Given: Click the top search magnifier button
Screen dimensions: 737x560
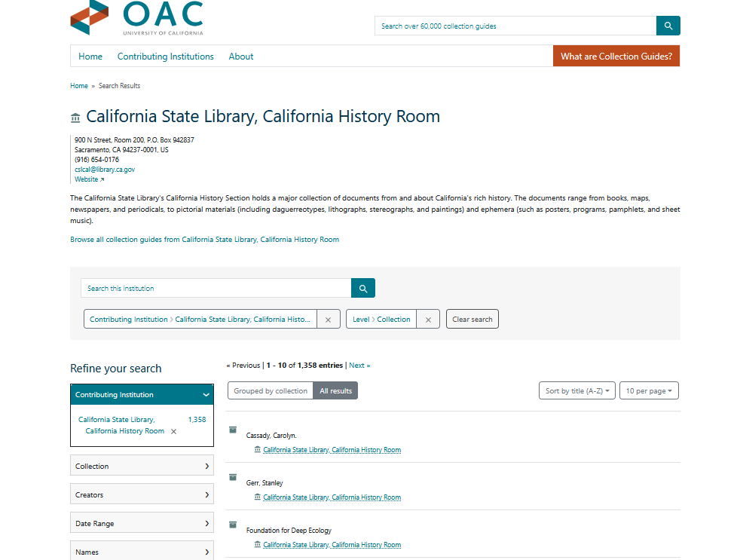Looking at the screenshot, I should [x=668, y=26].
